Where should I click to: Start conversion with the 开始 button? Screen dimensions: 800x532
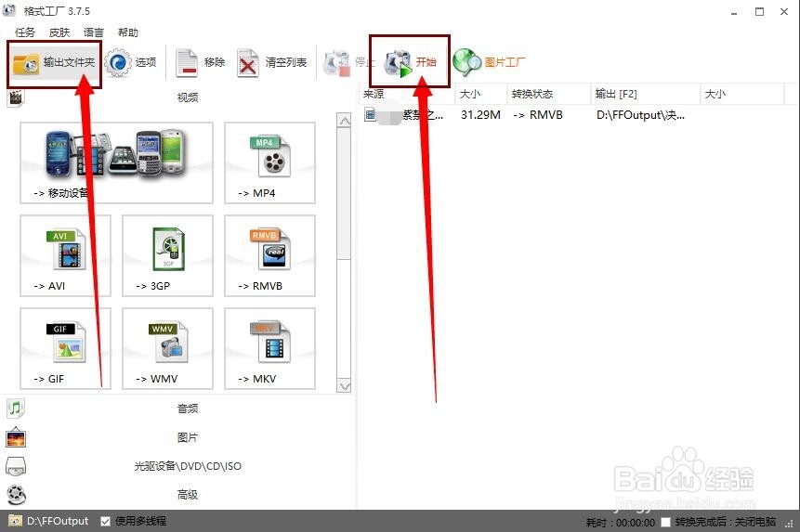pyautogui.click(x=410, y=62)
